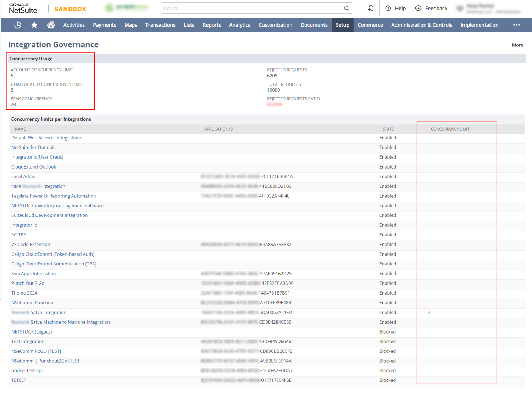Open Celigo CloudExtend (Token-Based Auth) link

click(53, 254)
